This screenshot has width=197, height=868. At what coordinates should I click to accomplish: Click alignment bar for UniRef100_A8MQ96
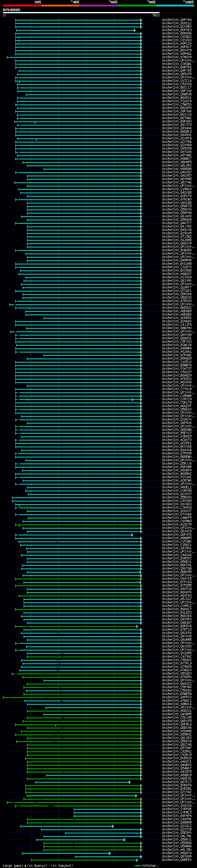pyautogui.click(x=93, y=169)
